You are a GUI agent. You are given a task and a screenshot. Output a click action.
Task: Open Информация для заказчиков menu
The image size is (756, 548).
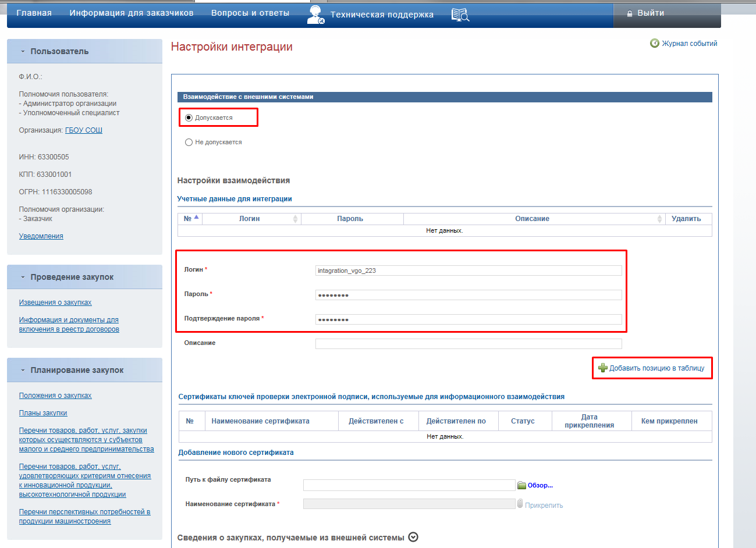(x=132, y=13)
